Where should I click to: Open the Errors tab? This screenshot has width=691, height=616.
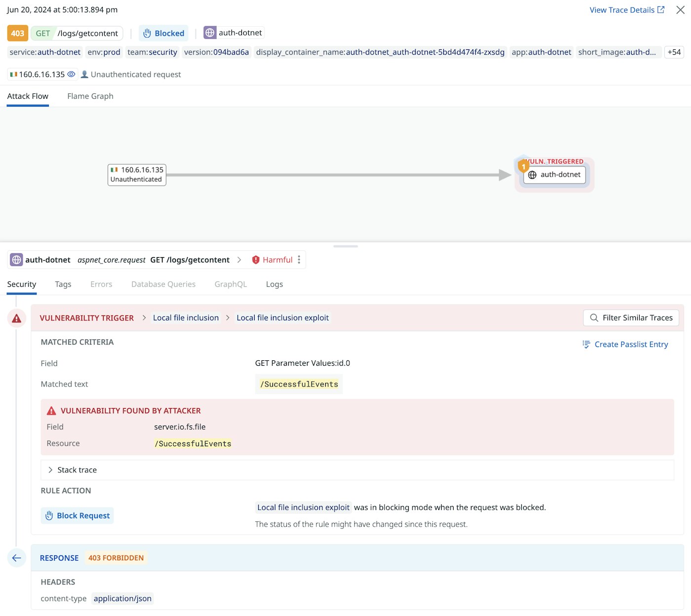(101, 284)
